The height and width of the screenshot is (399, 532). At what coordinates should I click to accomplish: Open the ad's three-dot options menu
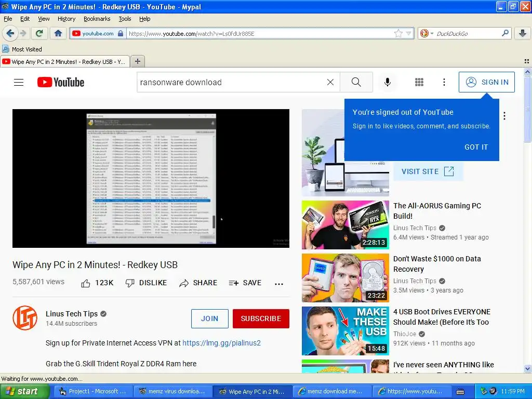point(504,116)
